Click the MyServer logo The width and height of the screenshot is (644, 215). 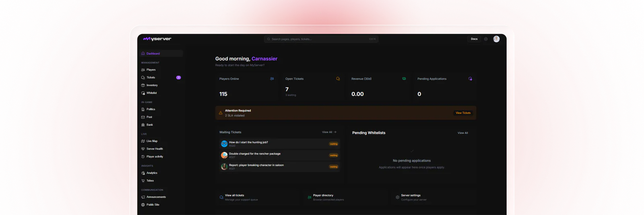[x=157, y=39]
